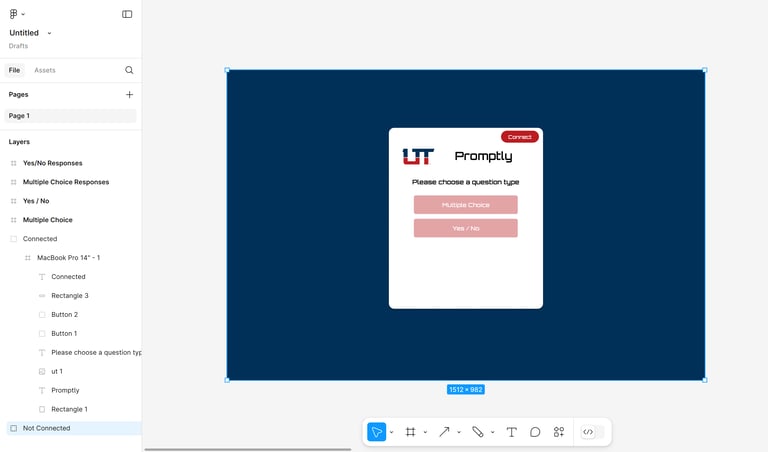
Task: Click section icon beside Connected layer
Action: pyautogui.click(x=14, y=239)
